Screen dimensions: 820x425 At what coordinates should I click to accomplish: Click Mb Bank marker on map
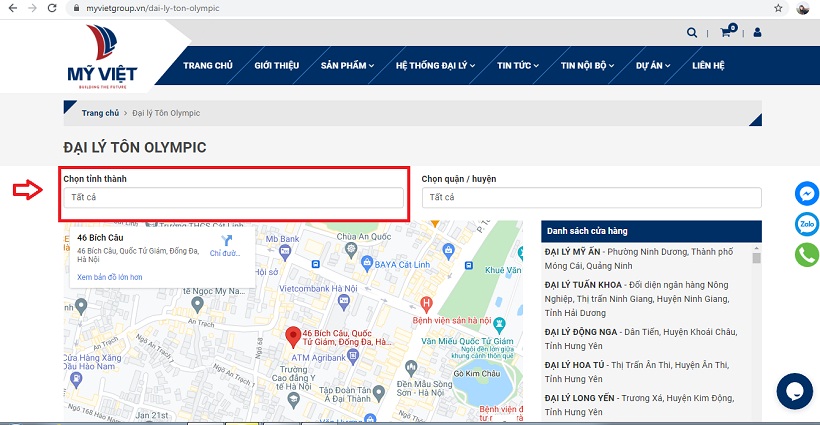pyautogui.click(x=285, y=253)
